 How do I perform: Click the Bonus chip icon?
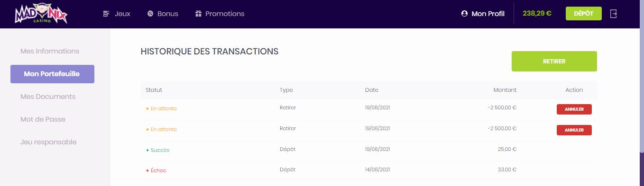[x=150, y=14]
